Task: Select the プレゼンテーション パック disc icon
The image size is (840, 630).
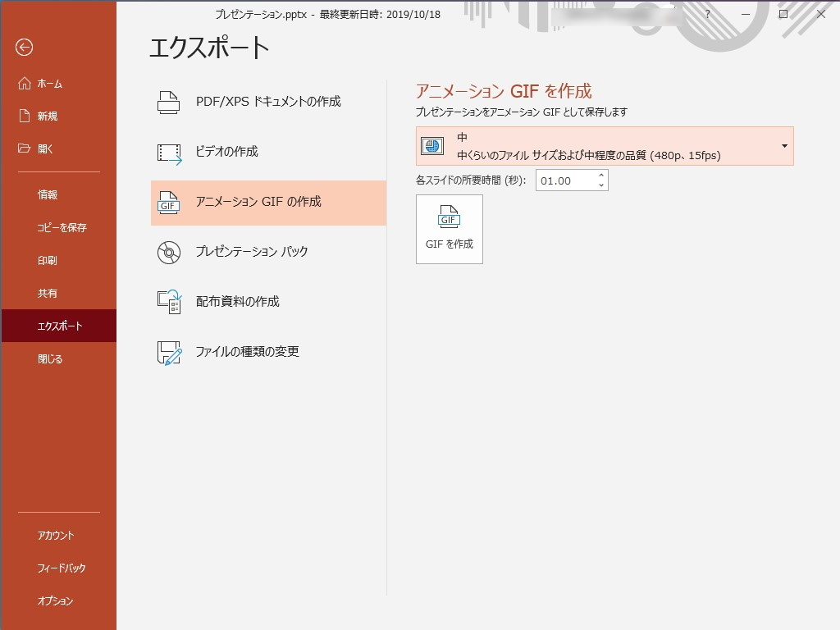Action: coord(168,252)
